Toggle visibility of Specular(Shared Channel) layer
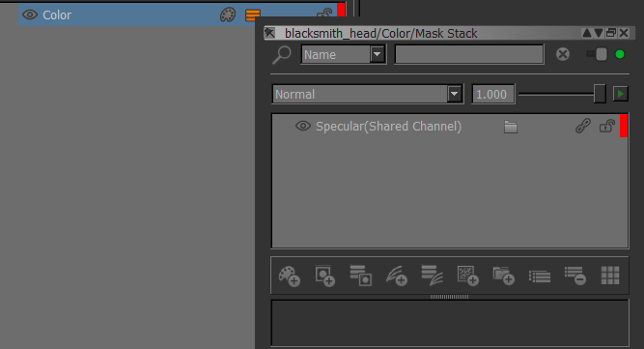The image size is (644, 349). 303,126
